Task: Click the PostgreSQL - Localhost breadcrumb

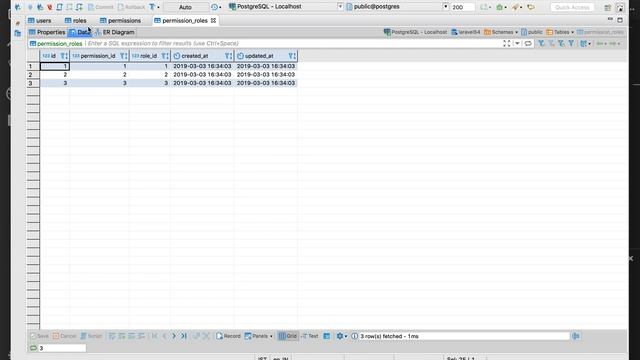Action: coord(416,32)
